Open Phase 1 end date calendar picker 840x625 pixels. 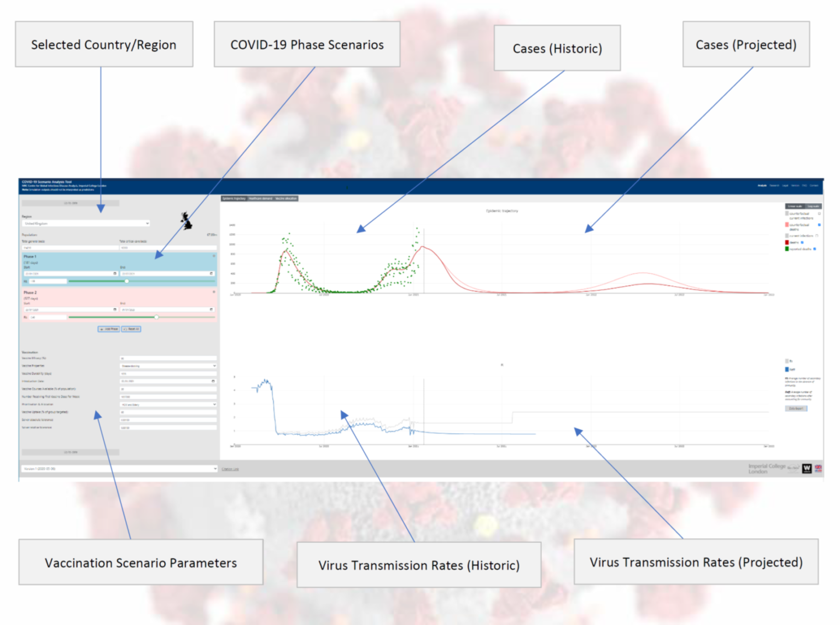pyautogui.click(x=211, y=273)
